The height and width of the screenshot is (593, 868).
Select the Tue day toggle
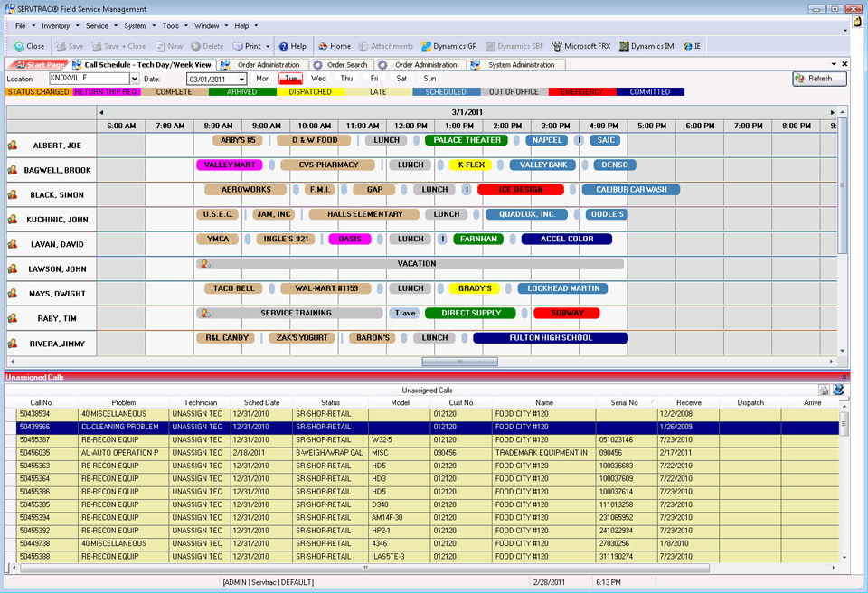coord(290,79)
